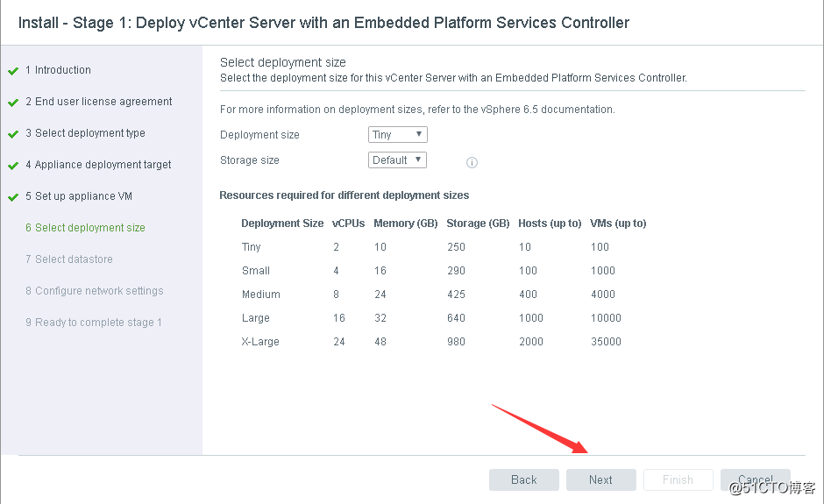The width and height of the screenshot is (824, 504).
Task: Click the X-Large row label in the table
Action: click(x=260, y=342)
